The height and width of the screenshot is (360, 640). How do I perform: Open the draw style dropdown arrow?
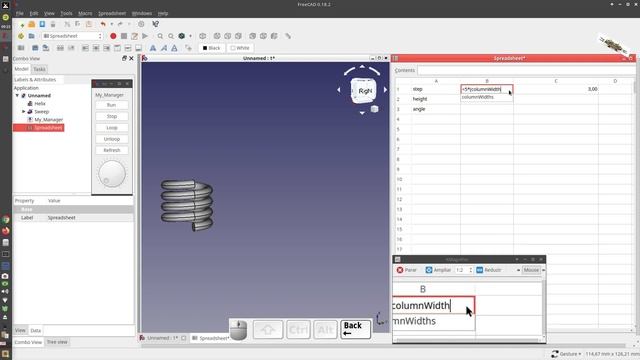point(190,36)
